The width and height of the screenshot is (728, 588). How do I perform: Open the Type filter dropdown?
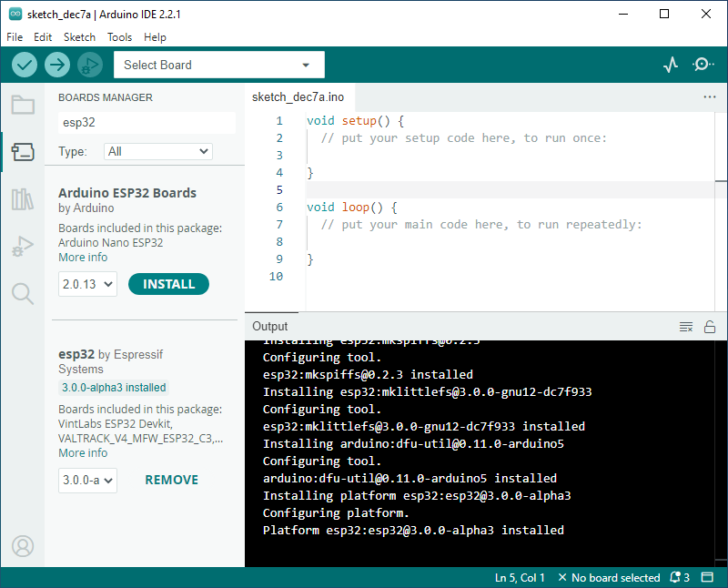point(157,151)
